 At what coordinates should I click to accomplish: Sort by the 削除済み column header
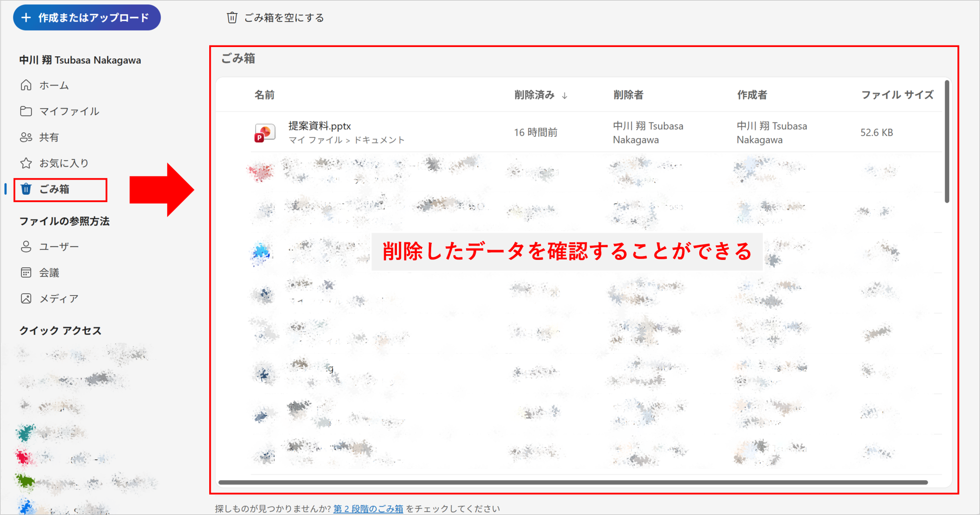click(x=534, y=95)
